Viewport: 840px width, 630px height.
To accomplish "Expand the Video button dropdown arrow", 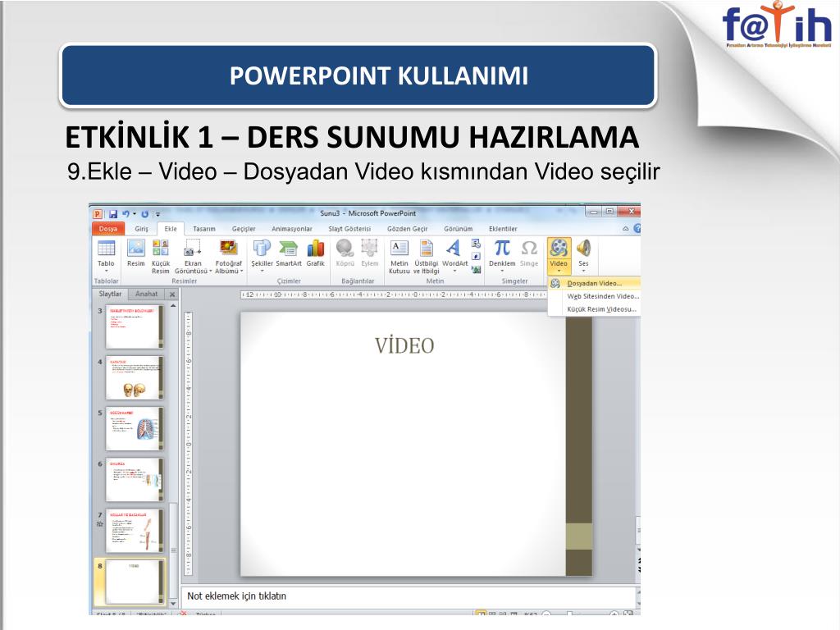I will pos(558,271).
